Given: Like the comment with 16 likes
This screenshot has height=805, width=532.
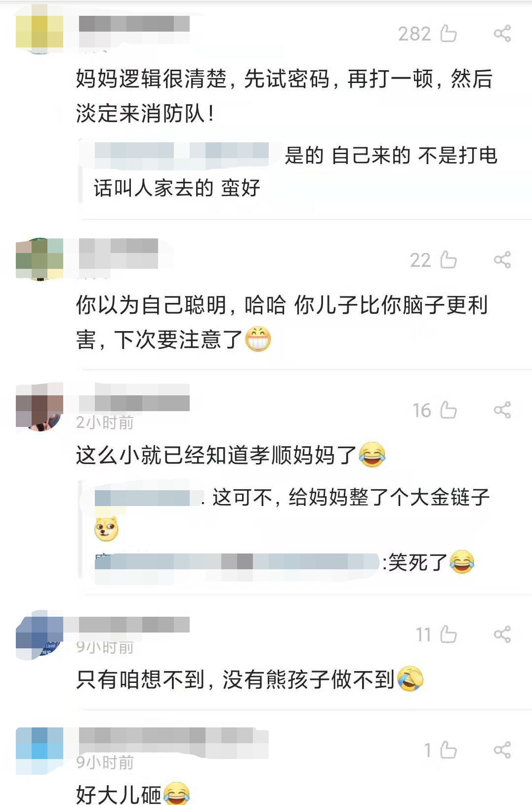Looking at the screenshot, I should point(449,410).
